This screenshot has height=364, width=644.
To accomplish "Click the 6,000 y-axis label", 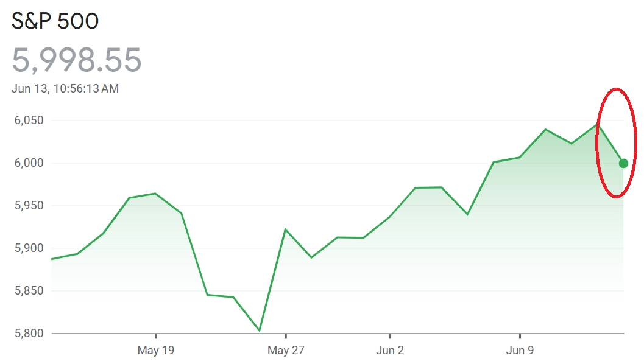I will point(29,163).
